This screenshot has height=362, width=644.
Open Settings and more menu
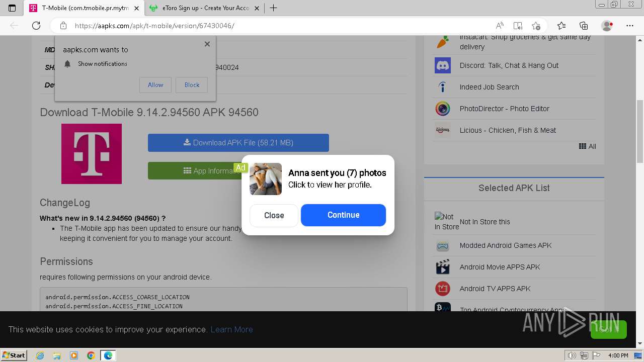tap(630, 26)
